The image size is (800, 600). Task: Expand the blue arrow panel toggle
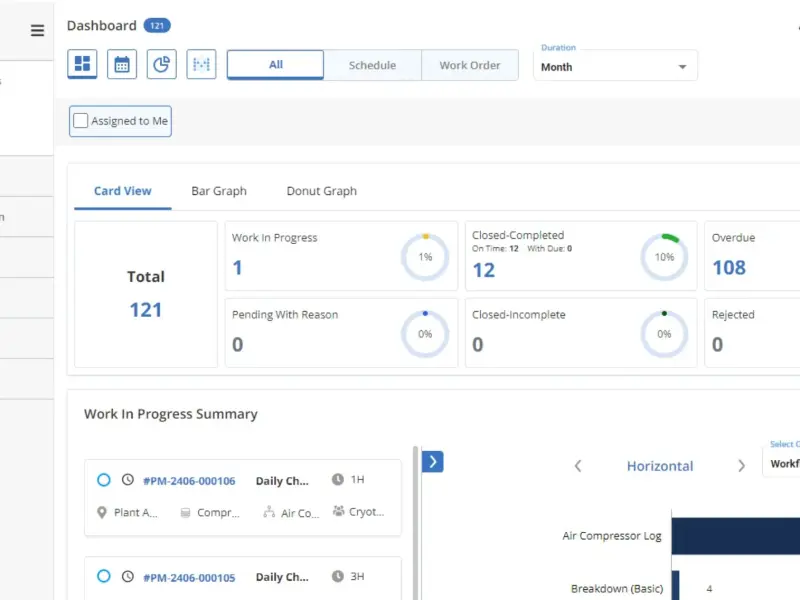point(433,462)
